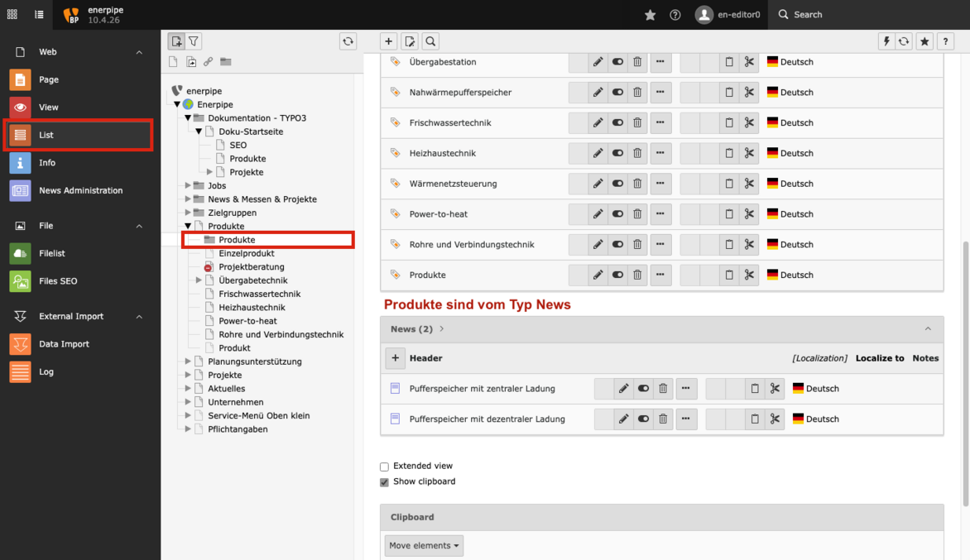Open the search magnifier in list toolbar
The width and height of the screenshot is (970, 560).
point(430,41)
